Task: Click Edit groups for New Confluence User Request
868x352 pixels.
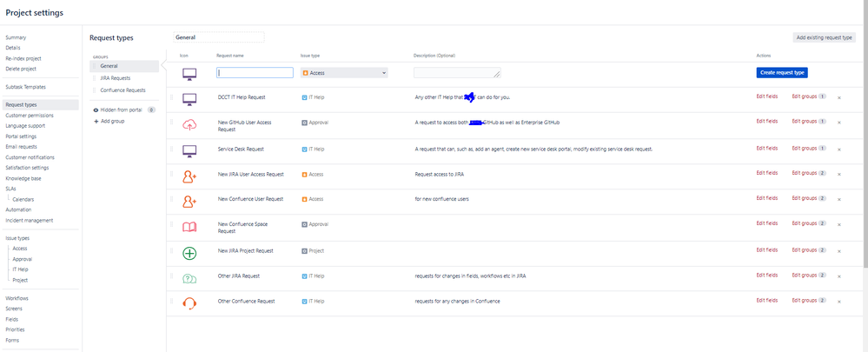Action: 804,199
